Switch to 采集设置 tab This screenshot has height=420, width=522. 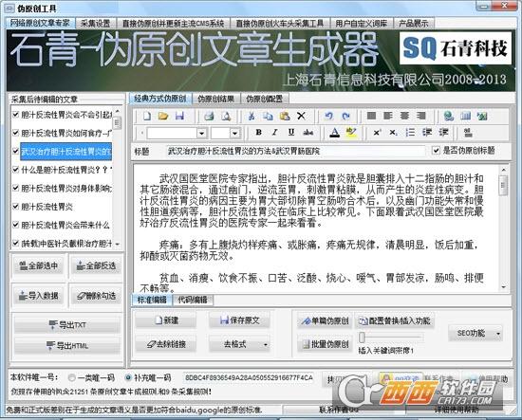(x=95, y=24)
